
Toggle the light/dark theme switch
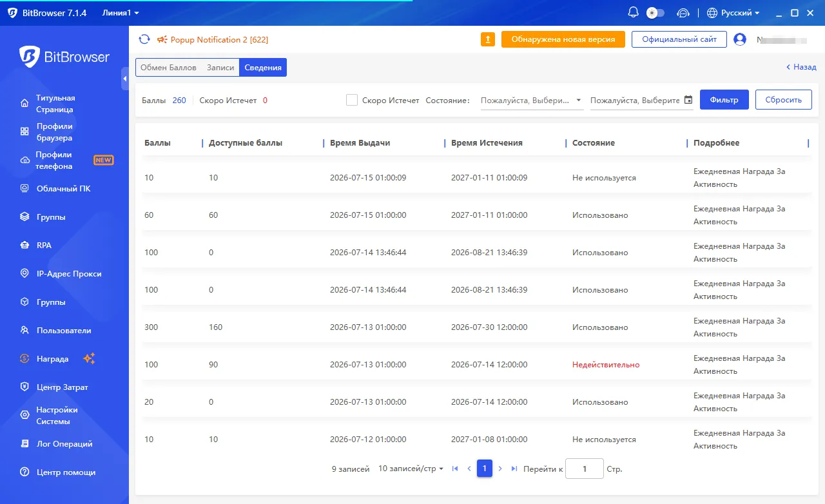pyautogui.click(x=655, y=12)
